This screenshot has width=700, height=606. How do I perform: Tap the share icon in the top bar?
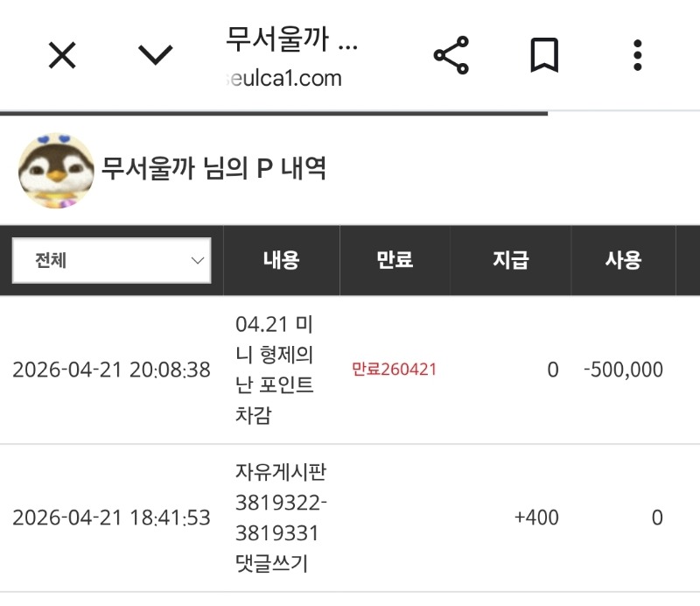451,56
